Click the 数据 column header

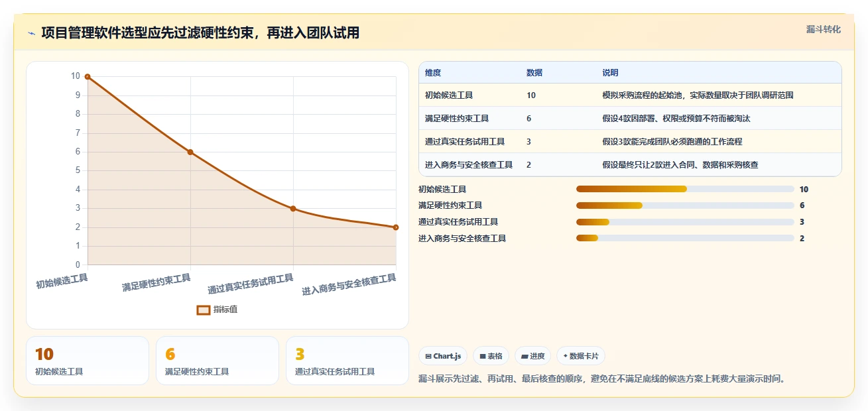pyautogui.click(x=534, y=72)
